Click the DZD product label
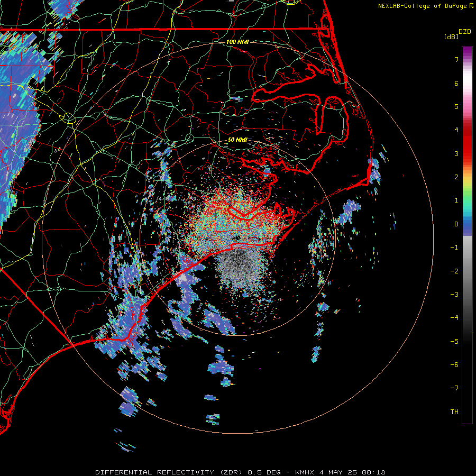476x476 pixels. click(x=464, y=32)
